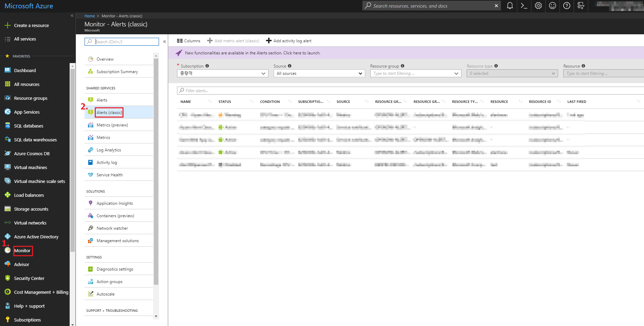Open Monitor in favorites sidebar
Image resolution: width=644 pixels, height=326 pixels.
(x=22, y=250)
